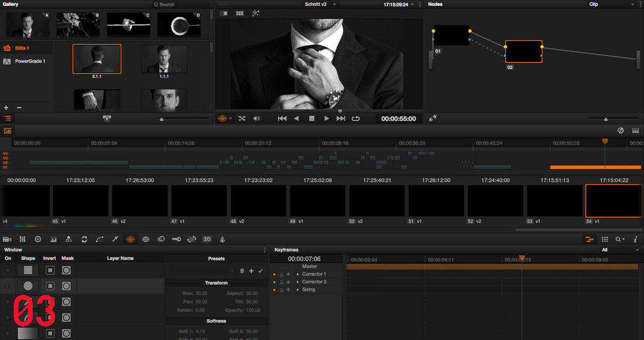Open the Blur palette
The width and height of the screenshot is (644, 340).
[x=161, y=239]
